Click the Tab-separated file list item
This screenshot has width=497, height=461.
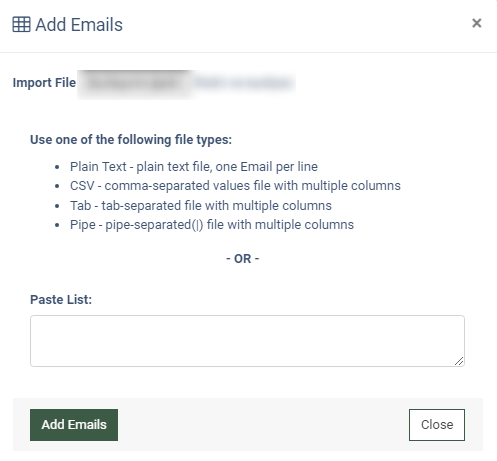pos(201,206)
